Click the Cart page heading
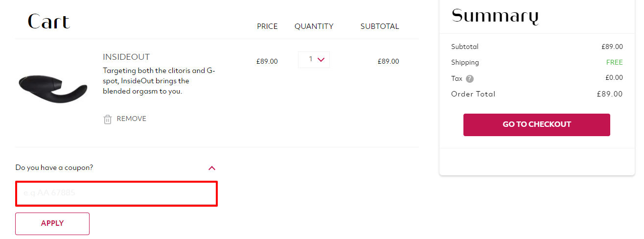 click(x=48, y=22)
